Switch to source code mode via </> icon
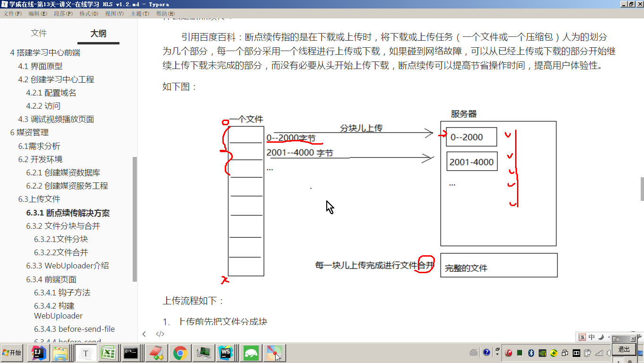Image resolution: width=644 pixels, height=363 pixels. point(161,334)
